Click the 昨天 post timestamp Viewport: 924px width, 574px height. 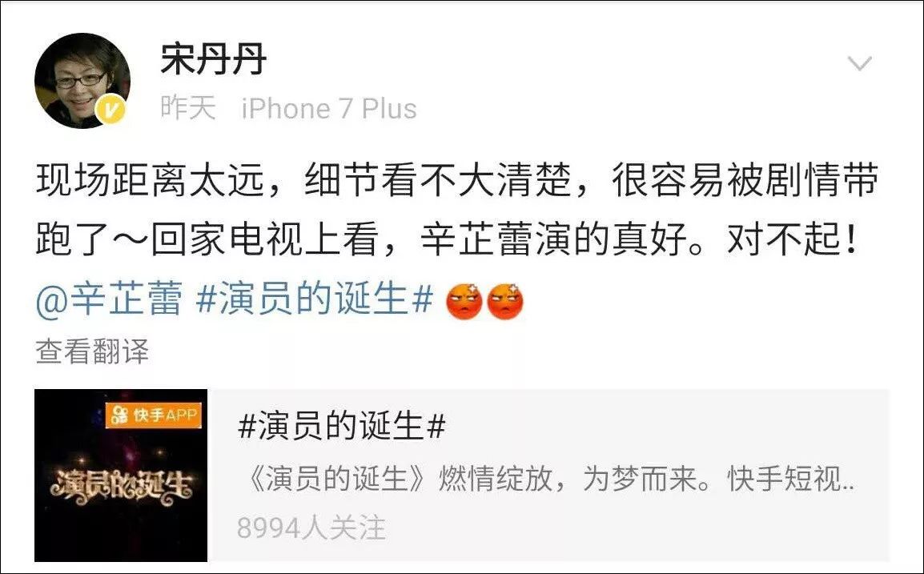coord(189,108)
